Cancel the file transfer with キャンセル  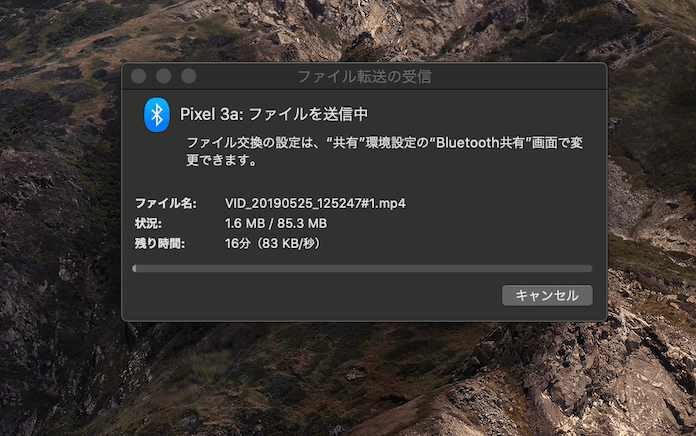tap(547, 295)
